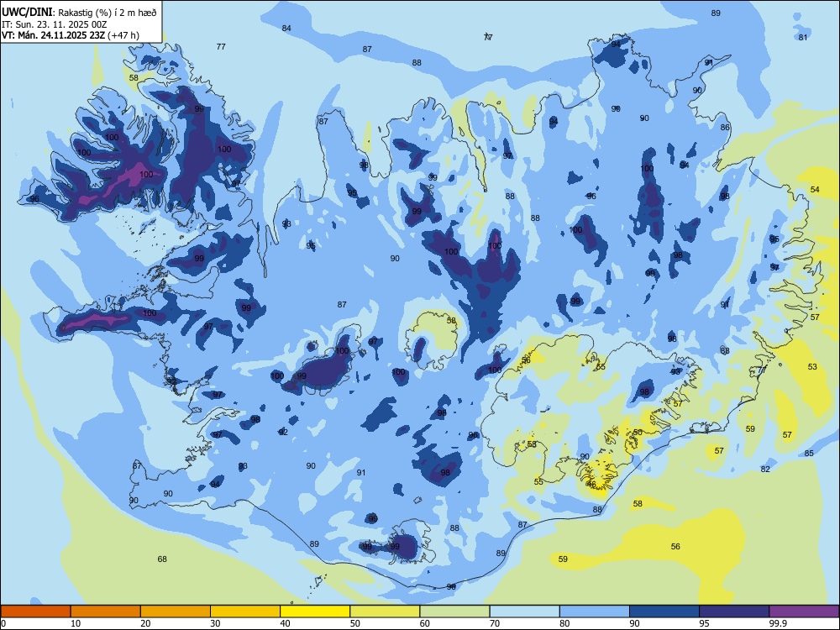The height and width of the screenshot is (630, 840).
Task: Click the humidity value '56' in the southeast ocean
Action: coord(675,547)
